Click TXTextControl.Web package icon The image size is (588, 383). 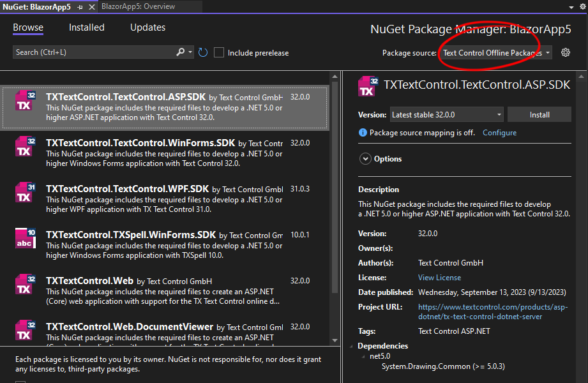(26, 284)
